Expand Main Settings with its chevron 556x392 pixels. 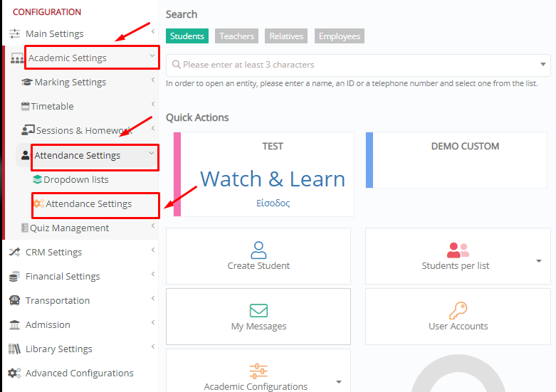point(153,31)
